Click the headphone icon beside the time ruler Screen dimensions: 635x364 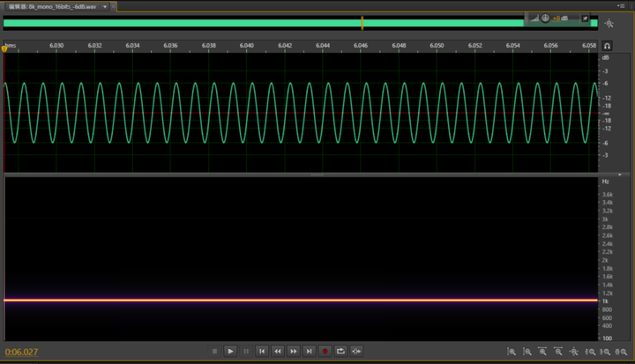pos(607,46)
